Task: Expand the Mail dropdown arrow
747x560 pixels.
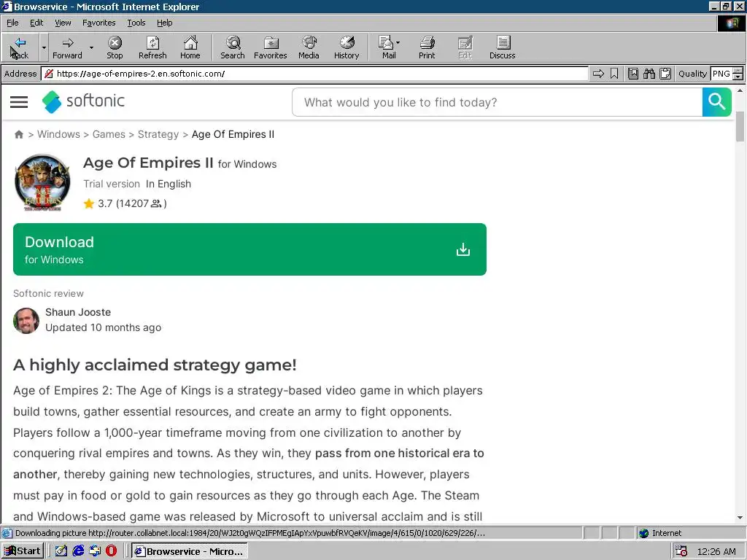Action: click(x=398, y=43)
